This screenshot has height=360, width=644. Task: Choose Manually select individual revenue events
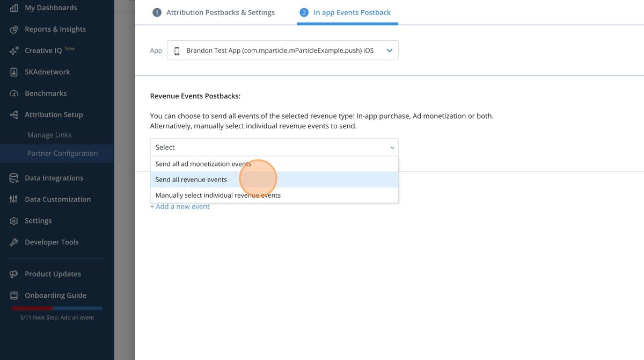click(x=218, y=195)
